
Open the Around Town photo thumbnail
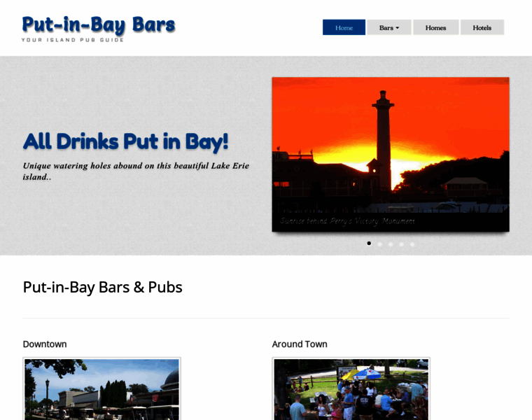pos(351,389)
